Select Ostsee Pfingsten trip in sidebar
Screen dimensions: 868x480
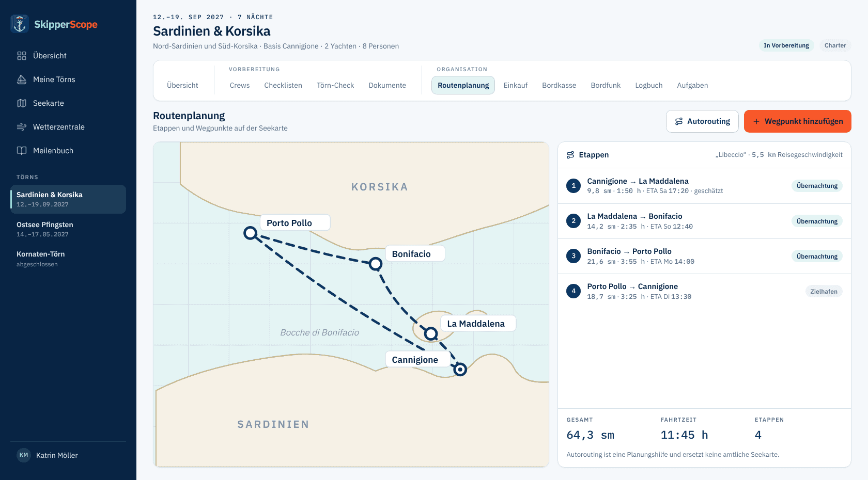pyautogui.click(x=68, y=229)
